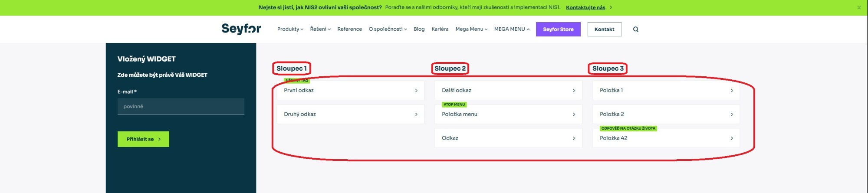Screen dimensions: 868x193
Task: Go to the Reference page
Action: 349,29
